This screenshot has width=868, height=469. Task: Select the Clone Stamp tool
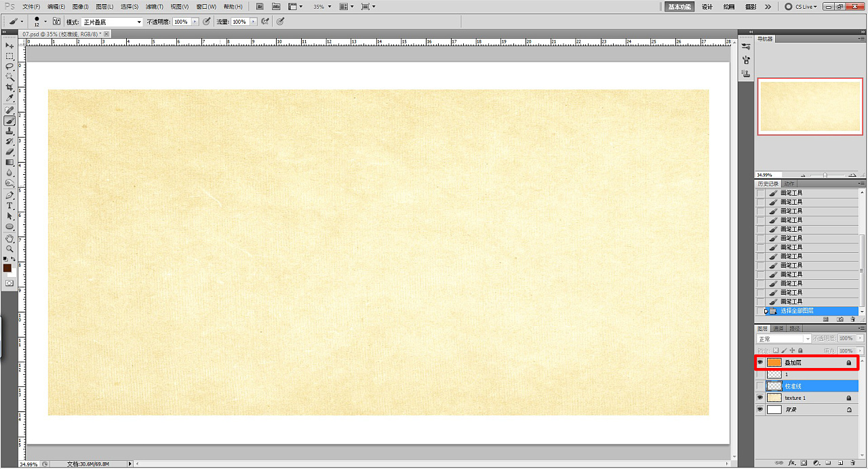click(9, 131)
